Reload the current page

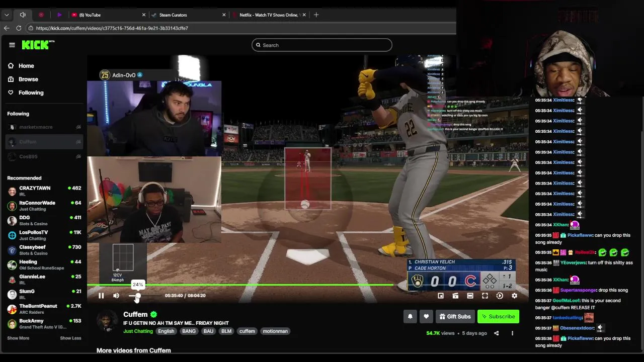[x=19, y=28]
